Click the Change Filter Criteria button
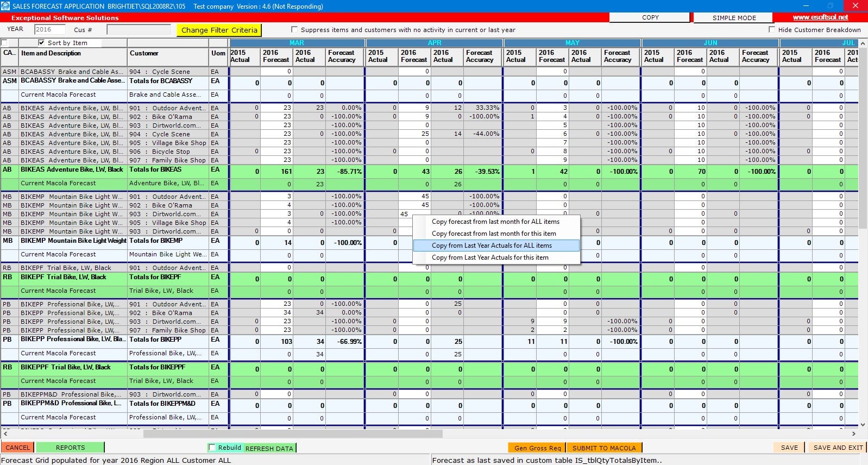Image resolution: width=868 pixels, height=465 pixels. pyautogui.click(x=219, y=30)
